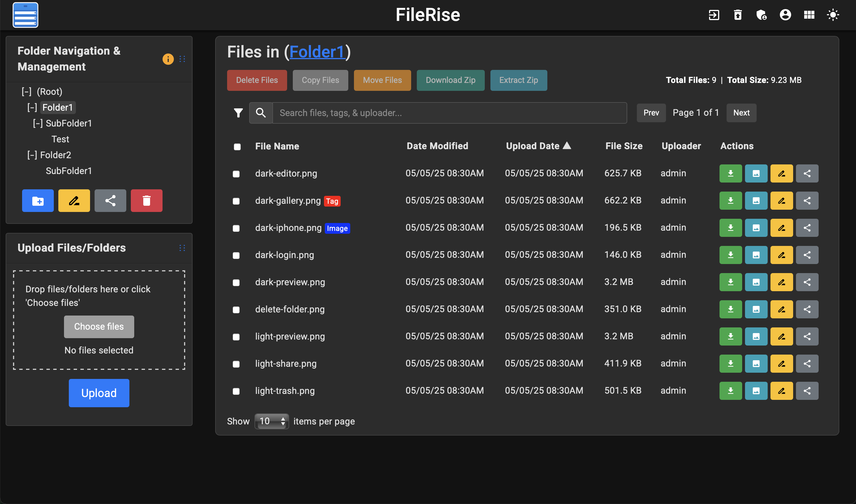
Task: Click the yellow rename folder icon
Action: click(74, 201)
